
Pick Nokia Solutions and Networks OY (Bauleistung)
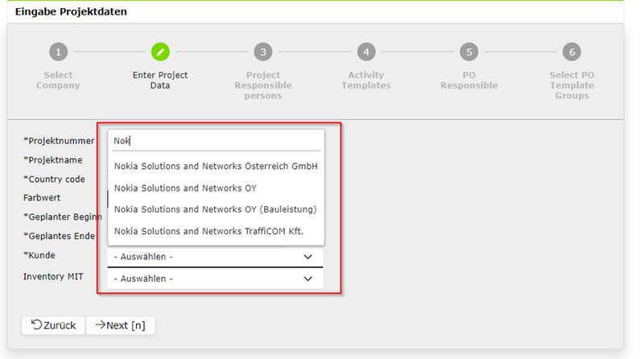point(216,209)
